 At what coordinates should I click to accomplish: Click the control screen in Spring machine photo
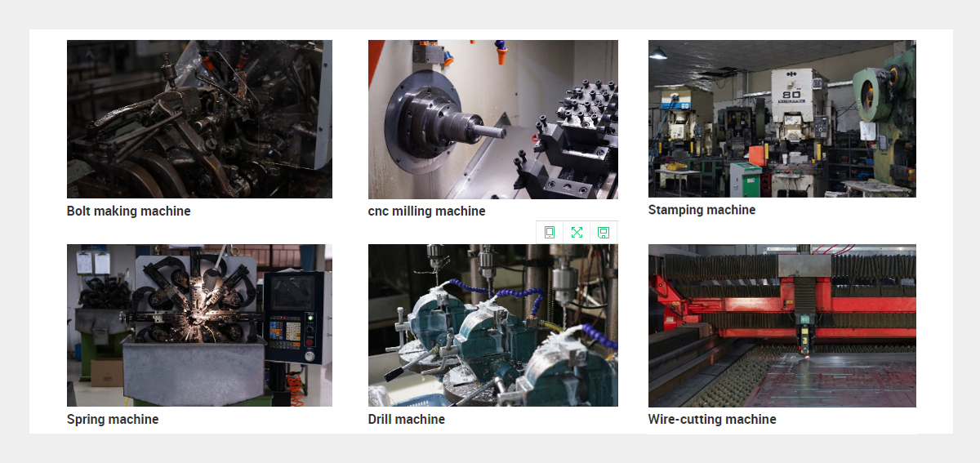pyautogui.click(x=292, y=292)
